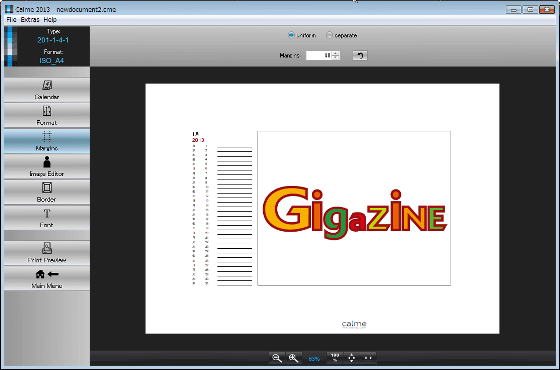Select the Margins section in sidebar
560x370 pixels.
tap(47, 141)
